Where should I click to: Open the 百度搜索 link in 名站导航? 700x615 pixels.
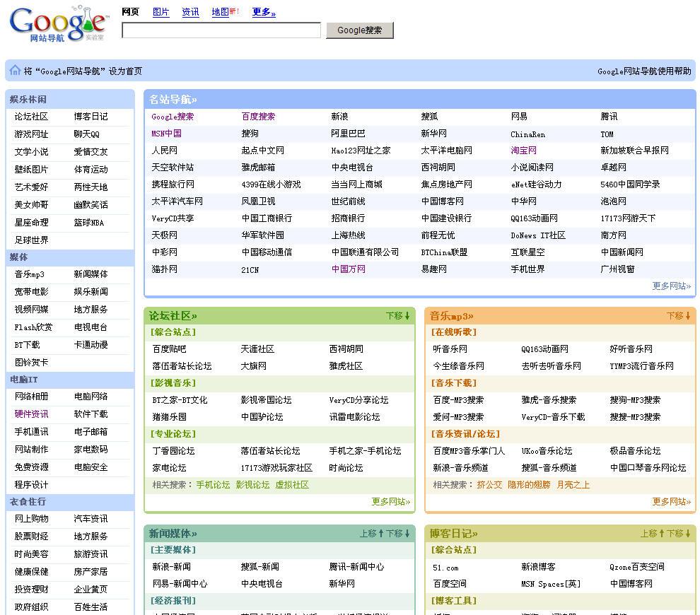click(x=258, y=117)
